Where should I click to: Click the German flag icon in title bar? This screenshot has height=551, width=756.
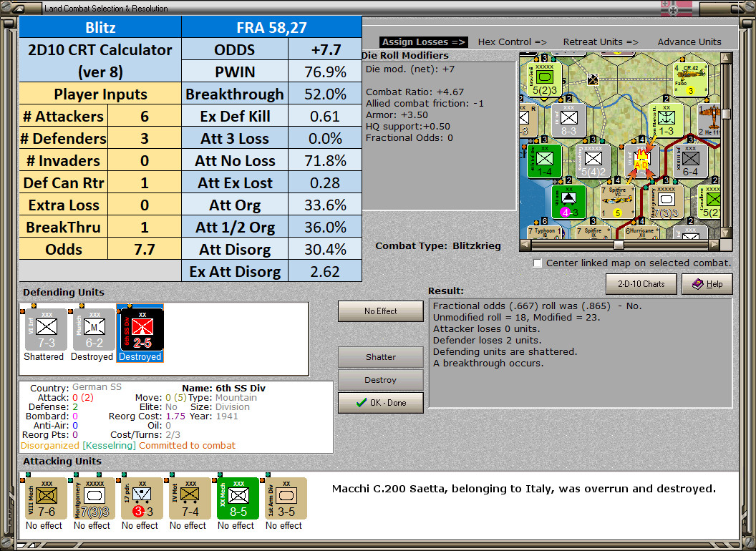(x=676, y=8)
